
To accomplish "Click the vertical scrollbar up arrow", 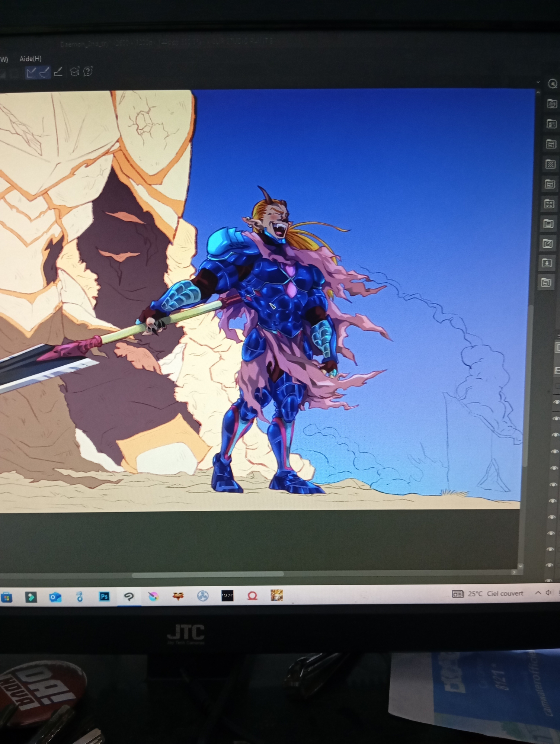I will [x=538, y=92].
